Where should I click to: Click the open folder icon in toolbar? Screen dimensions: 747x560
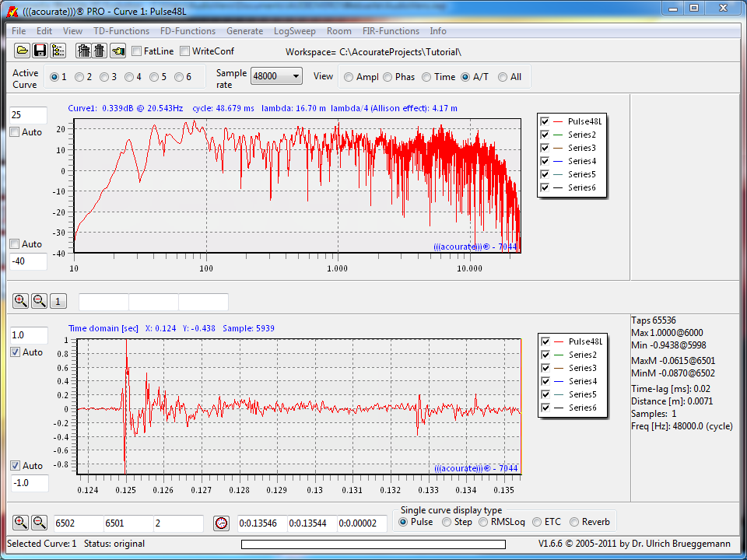point(23,51)
